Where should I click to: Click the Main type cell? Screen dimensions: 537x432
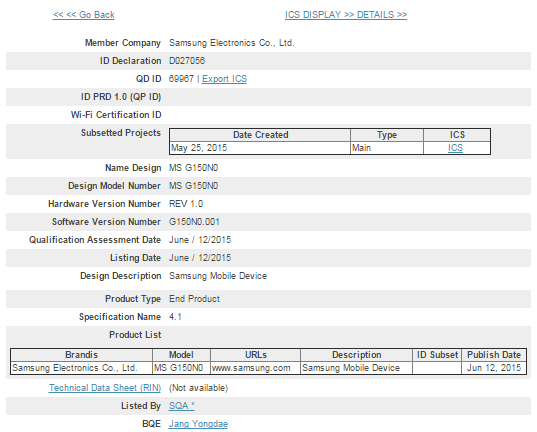point(387,148)
